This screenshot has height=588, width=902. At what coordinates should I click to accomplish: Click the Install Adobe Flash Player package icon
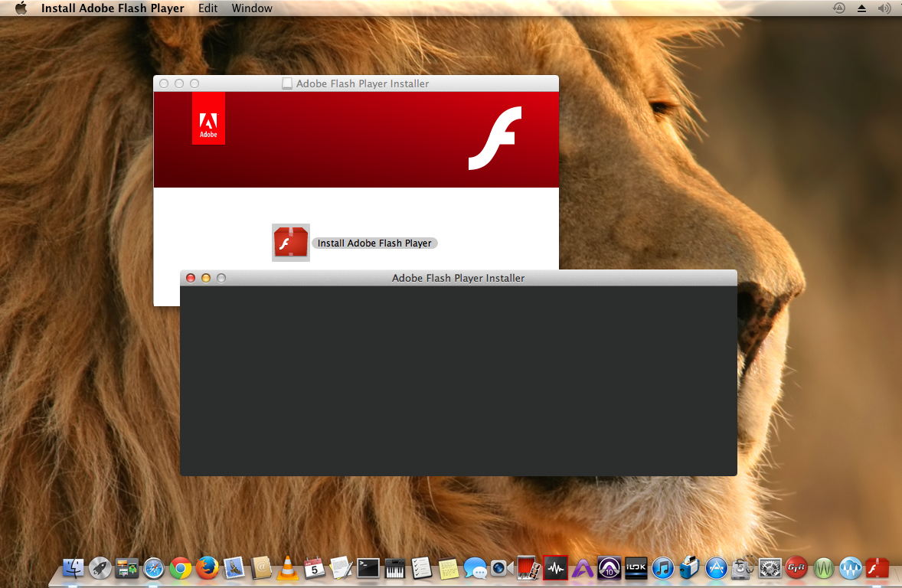290,242
